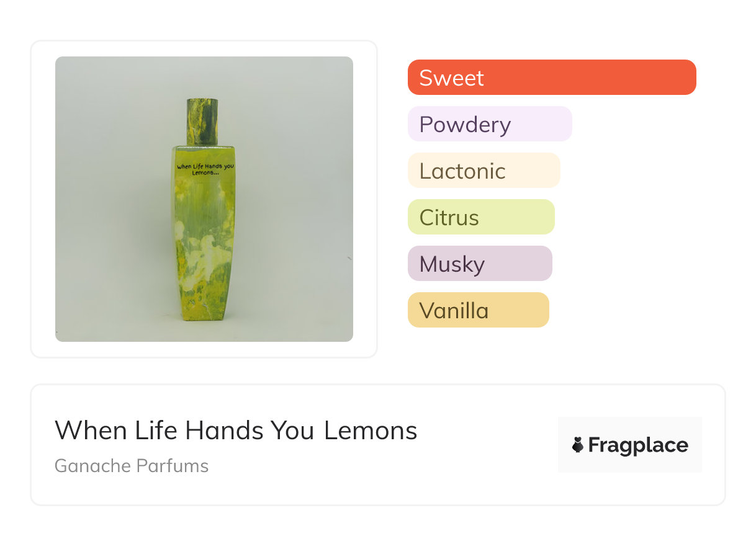Select the red Sweet accord bar
The image size is (756, 536).
point(551,78)
